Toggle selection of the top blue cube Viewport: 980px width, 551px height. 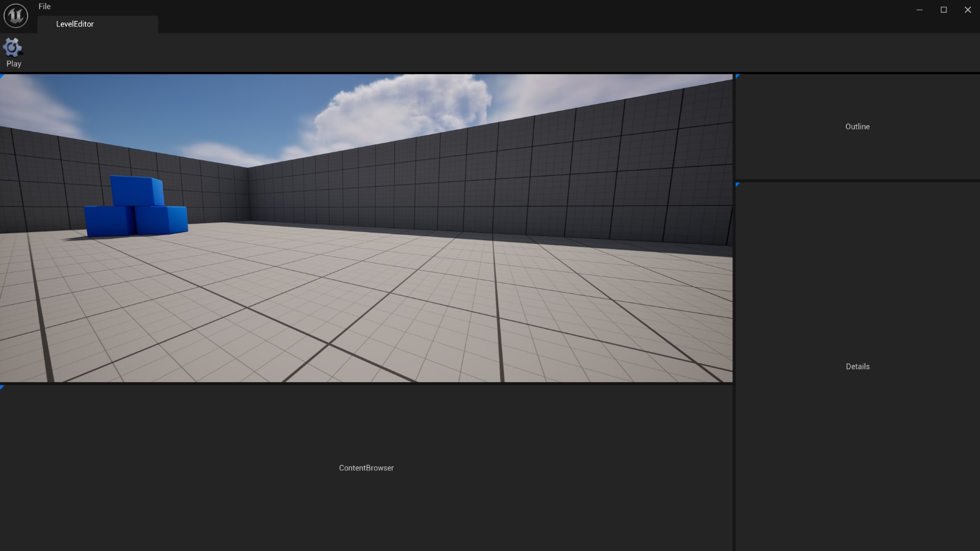pyautogui.click(x=135, y=191)
